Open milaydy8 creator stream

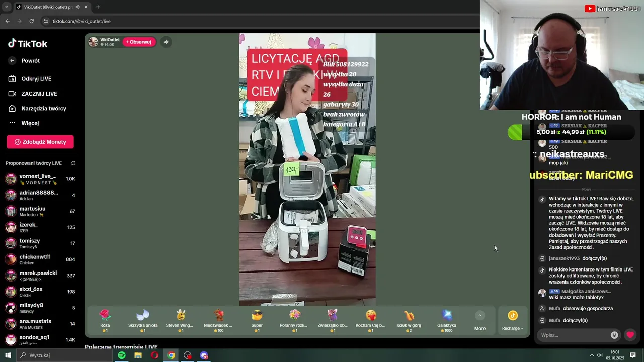click(40, 308)
